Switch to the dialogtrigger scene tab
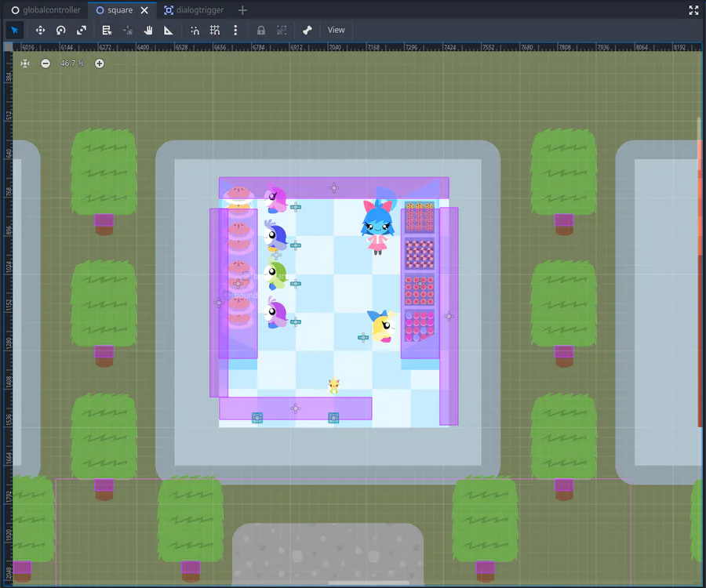The width and height of the screenshot is (706, 588). [x=194, y=10]
